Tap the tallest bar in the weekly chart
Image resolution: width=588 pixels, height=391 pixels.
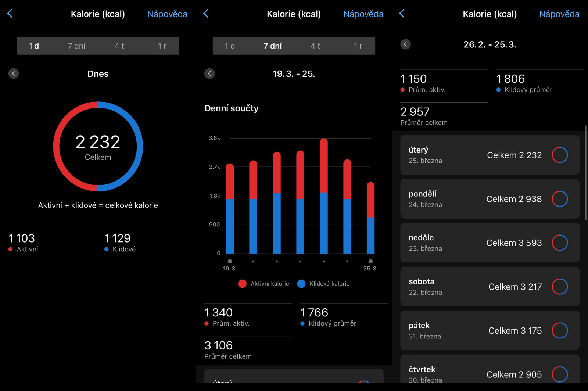(324, 197)
